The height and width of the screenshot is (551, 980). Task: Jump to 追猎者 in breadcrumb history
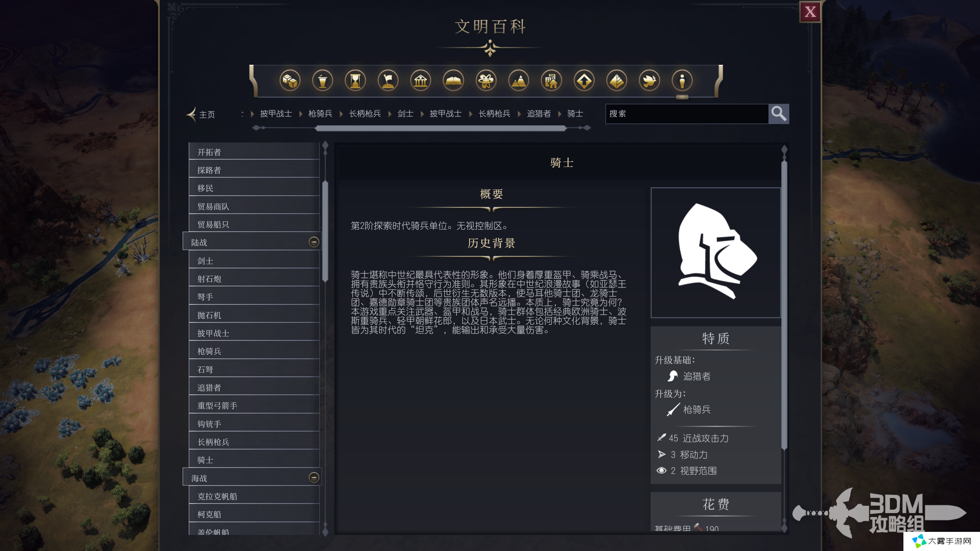point(538,114)
